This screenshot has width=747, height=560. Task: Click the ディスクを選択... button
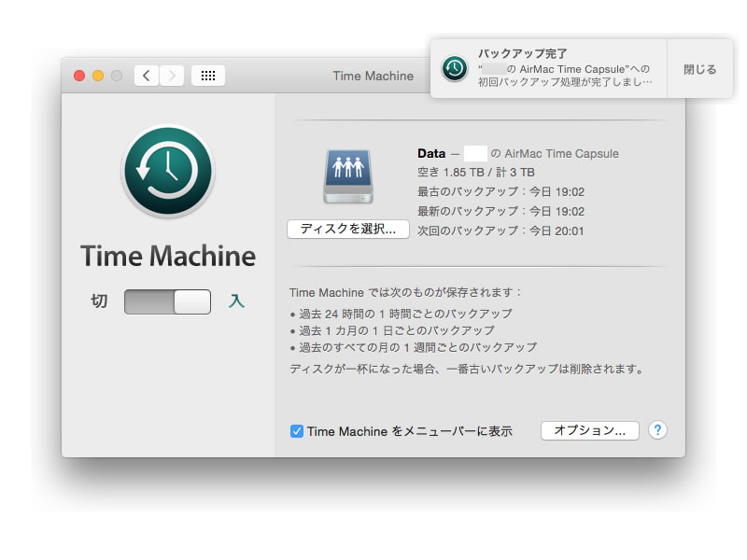348,229
